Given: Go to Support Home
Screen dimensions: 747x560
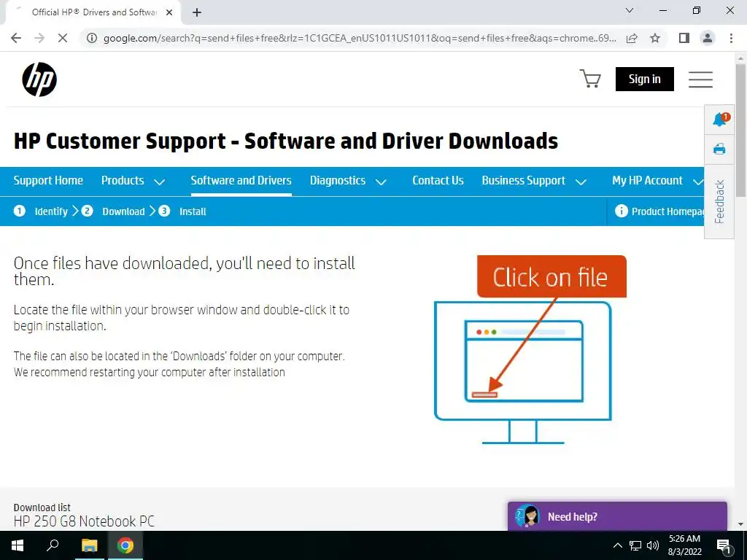Looking at the screenshot, I should pos(48,181).
